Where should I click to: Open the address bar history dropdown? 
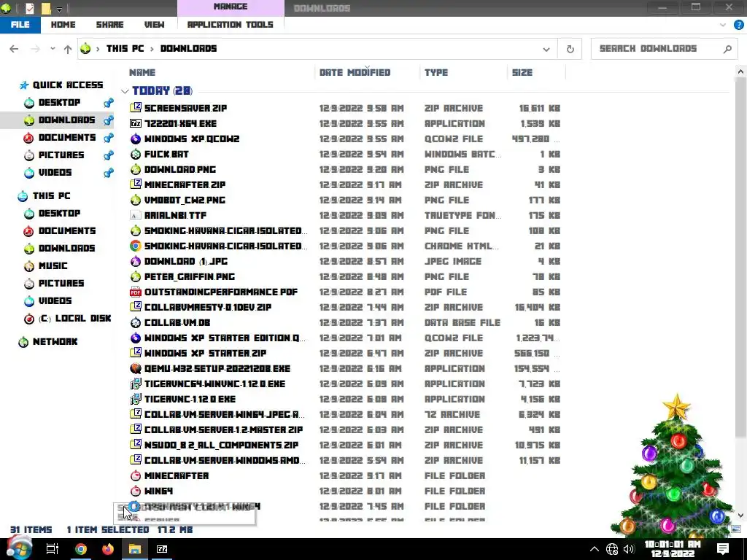[x=546, y=49]
